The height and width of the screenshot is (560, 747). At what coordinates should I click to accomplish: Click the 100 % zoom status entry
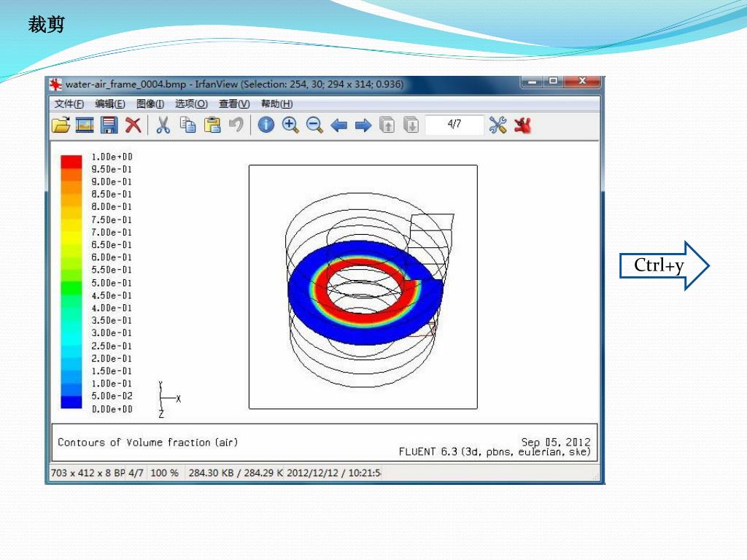164,472
